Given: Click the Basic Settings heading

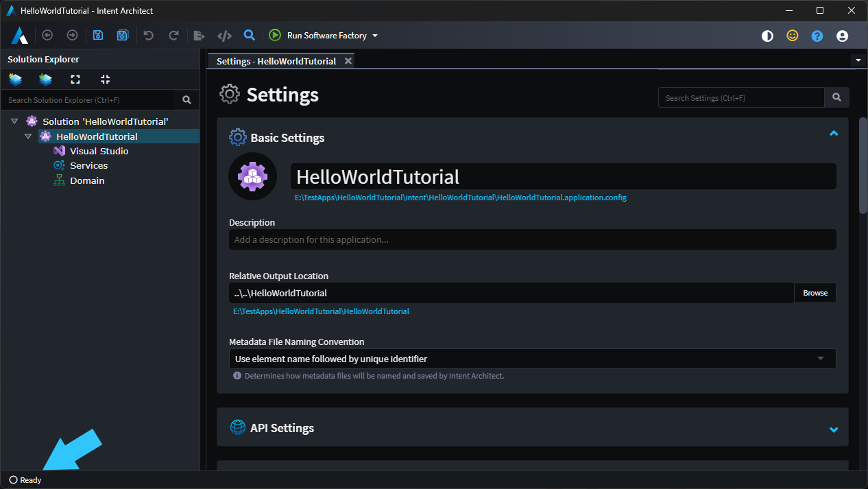Looking at the screenshot, I should point(287,138).
